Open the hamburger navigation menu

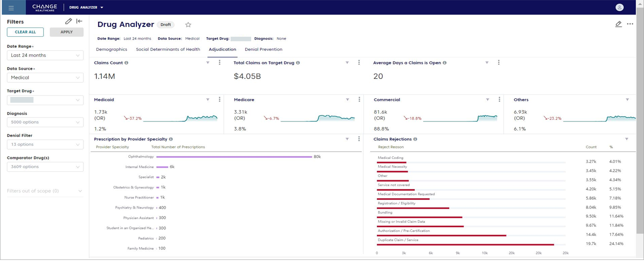(x=11, y=8)
